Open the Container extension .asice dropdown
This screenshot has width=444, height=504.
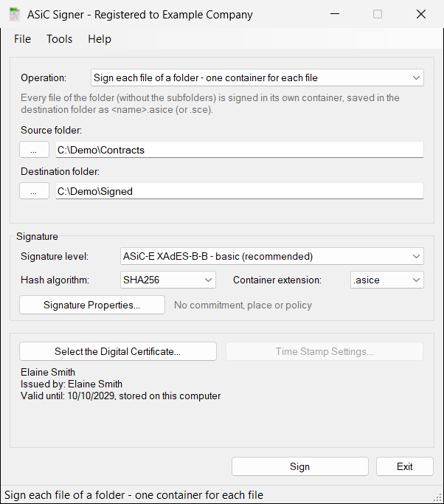tap(387, 280)
